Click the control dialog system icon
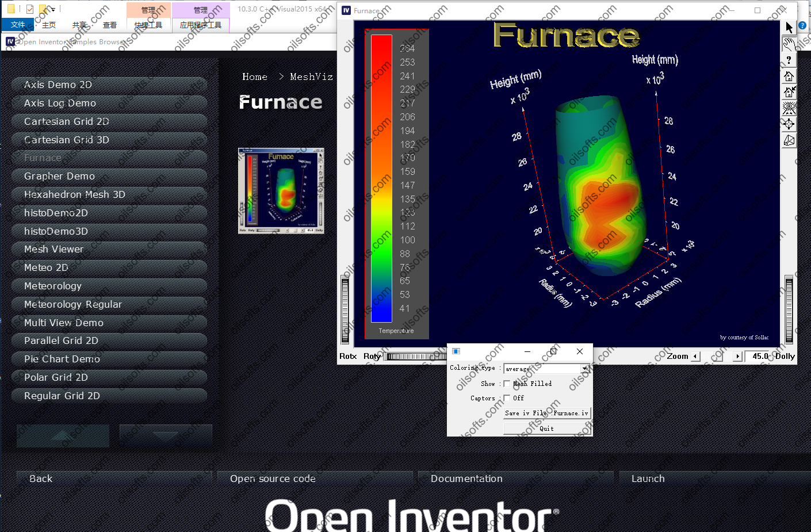811x532 pixels. pos(456,351)
